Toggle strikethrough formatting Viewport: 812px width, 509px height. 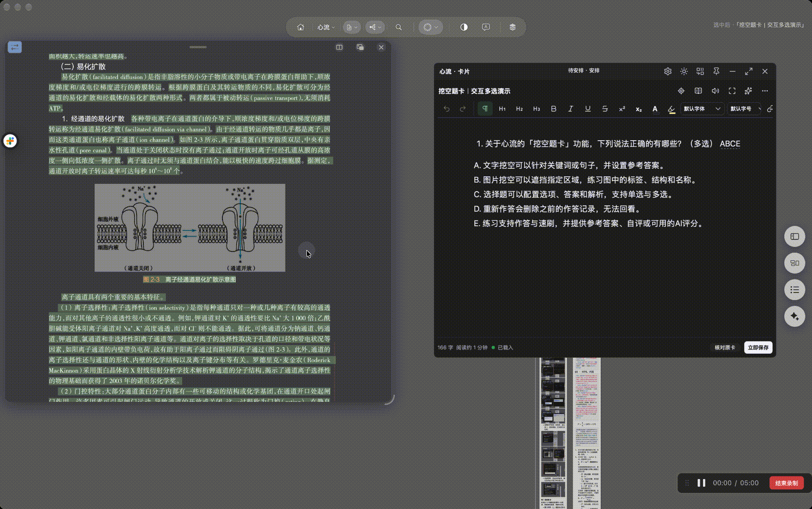[605, 109]
